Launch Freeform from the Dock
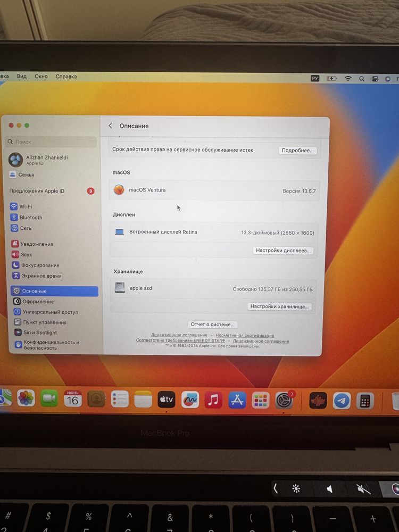Viewport: 399px width, 532px height. click(x=190, y=400)
